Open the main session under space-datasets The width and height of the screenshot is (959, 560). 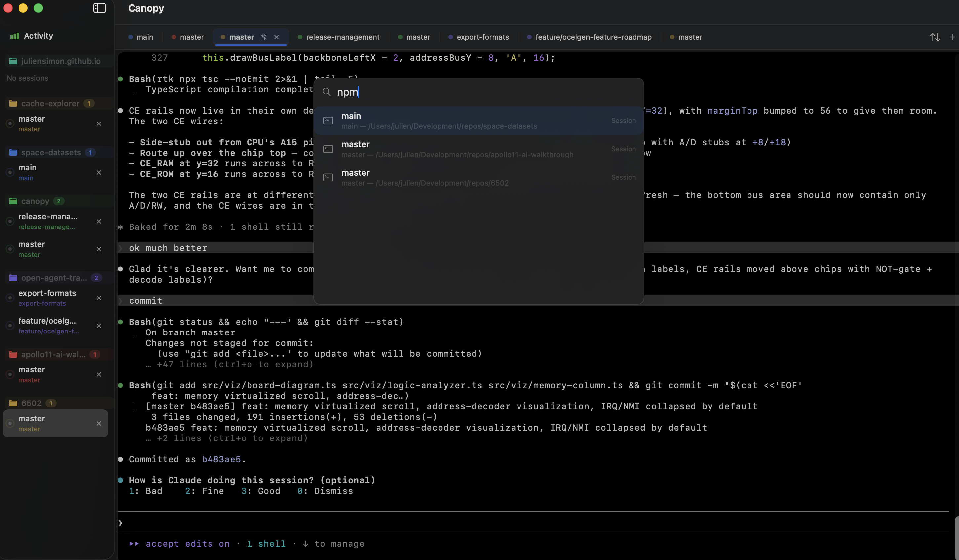coord(56,173)
